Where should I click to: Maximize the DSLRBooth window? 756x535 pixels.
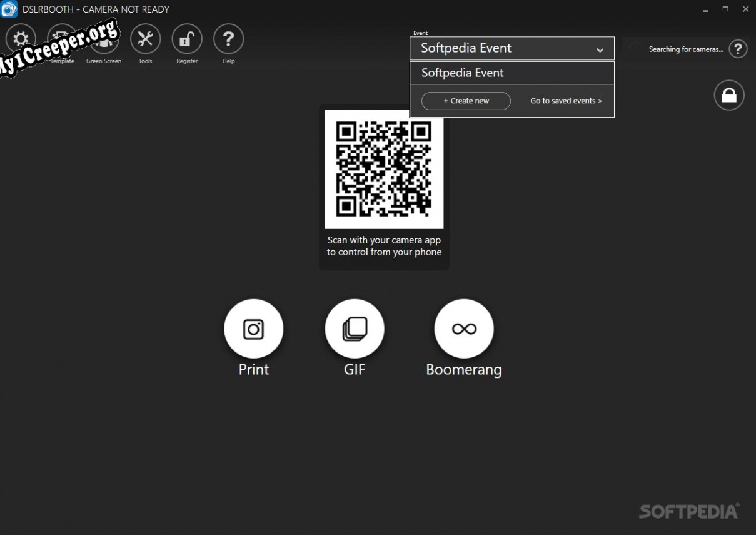point(725,9)
